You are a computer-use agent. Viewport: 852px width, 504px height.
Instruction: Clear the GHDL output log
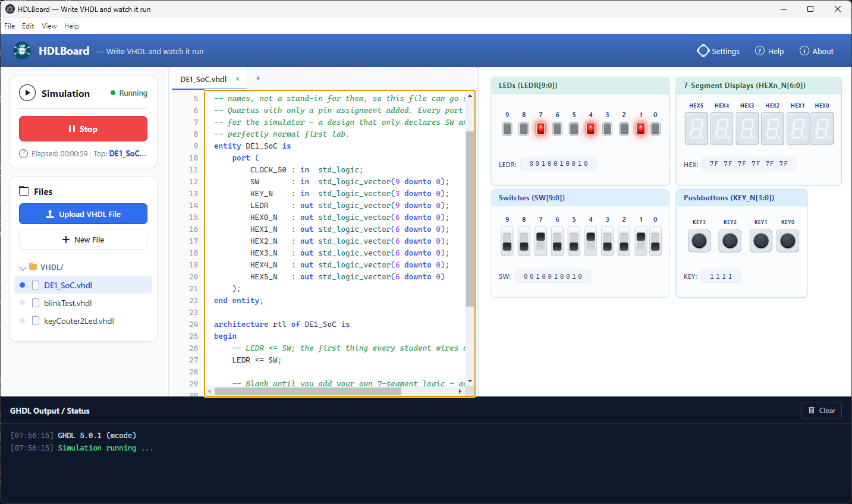pos(821,411)
